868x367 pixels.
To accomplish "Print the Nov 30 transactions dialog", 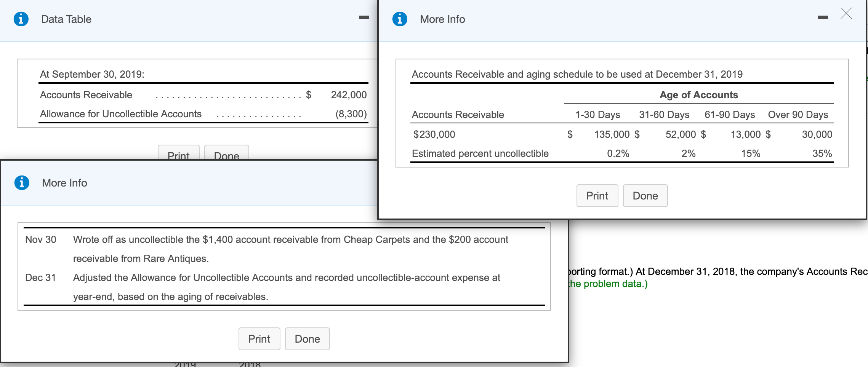I will point(259,339).
